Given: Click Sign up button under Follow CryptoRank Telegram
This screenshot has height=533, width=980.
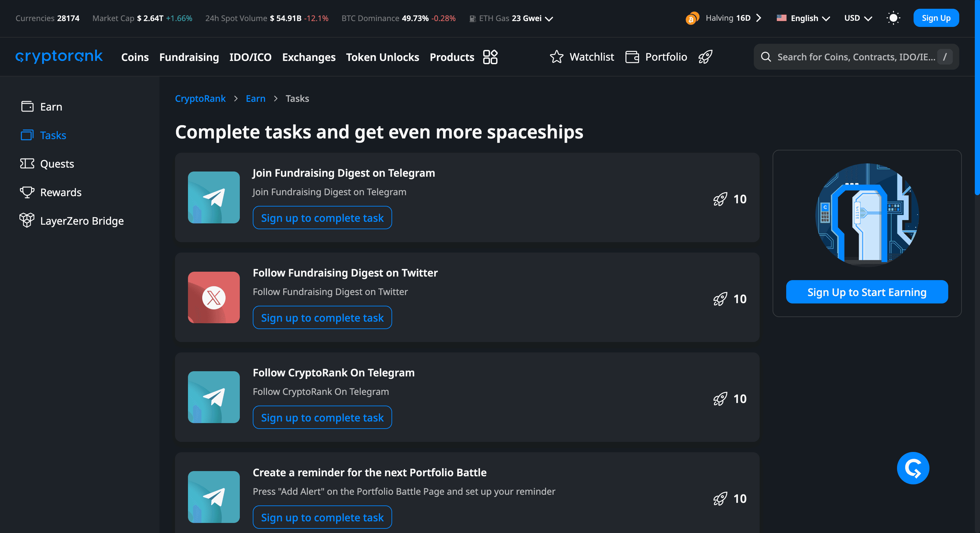Looking at the screenshot, I should pyautogui.click(x=322, y=417).
